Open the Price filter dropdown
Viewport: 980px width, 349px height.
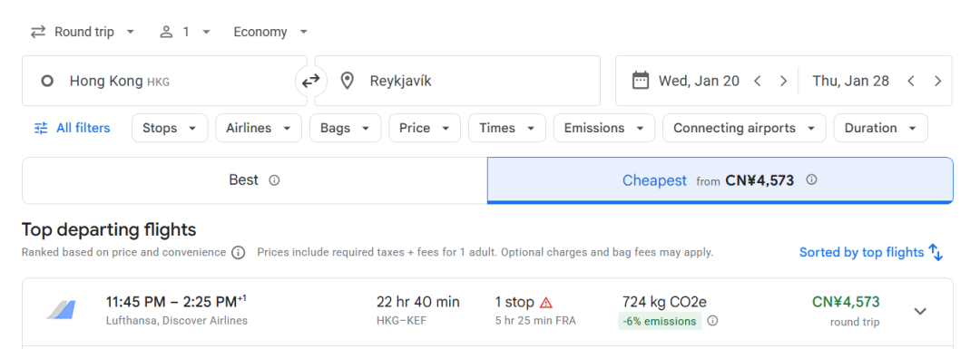425,128
